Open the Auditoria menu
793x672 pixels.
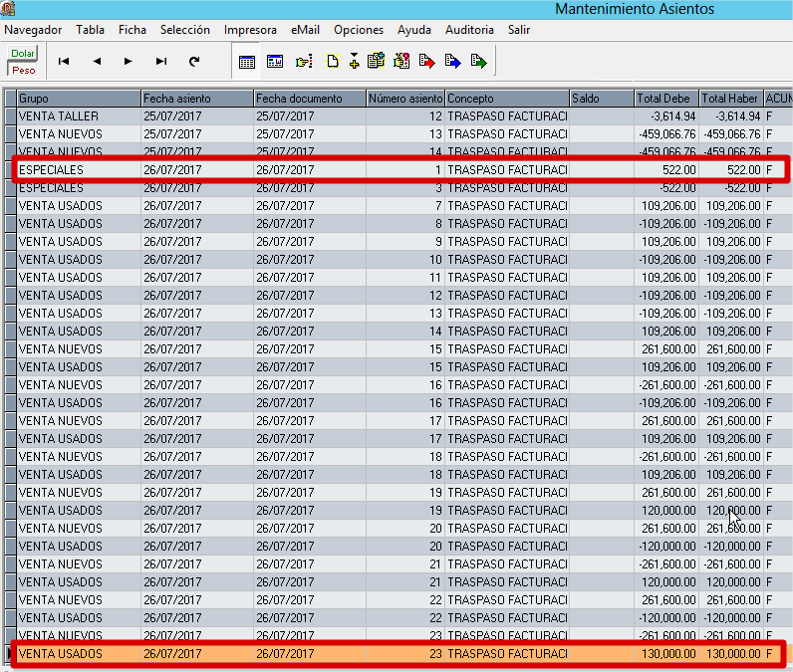pyautogui.click(x=469, y=30)
